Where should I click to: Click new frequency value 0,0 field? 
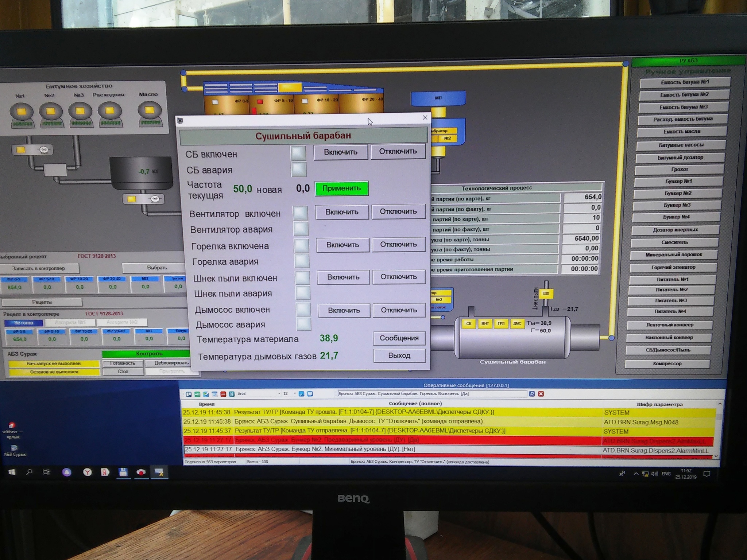pyautogui.click(x=302, y=188)
